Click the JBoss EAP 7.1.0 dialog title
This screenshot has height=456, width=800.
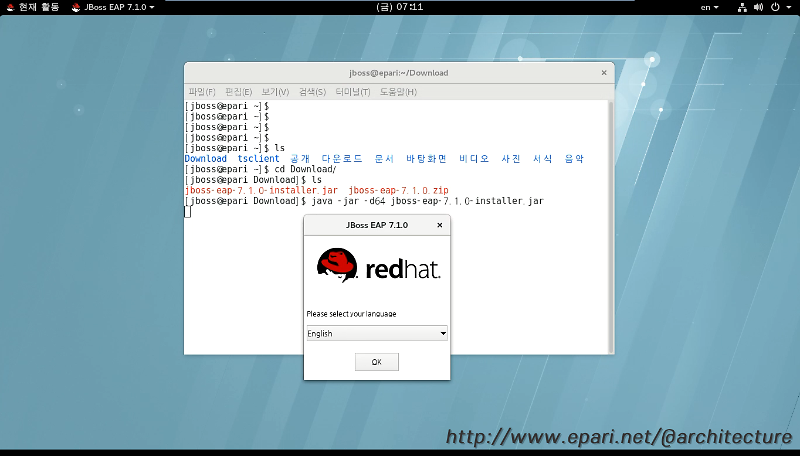coord(377,225)
